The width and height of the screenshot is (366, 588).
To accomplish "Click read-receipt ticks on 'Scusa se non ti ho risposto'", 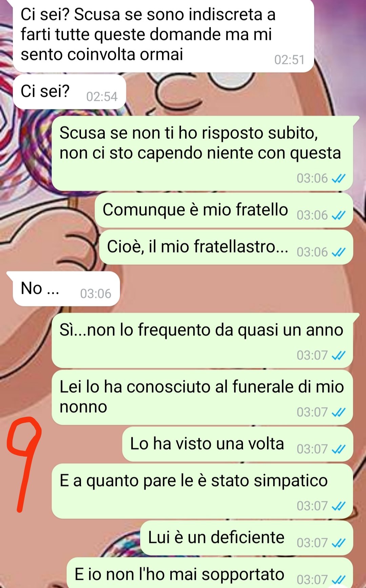I will [339, 178].
